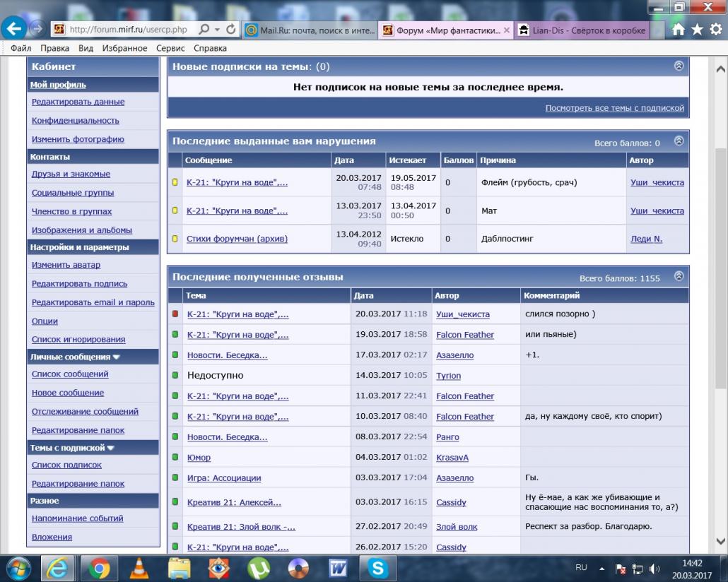Open the browser Home page icon
Viewport: 728px width, 582px height.
(x=679, y=30)
